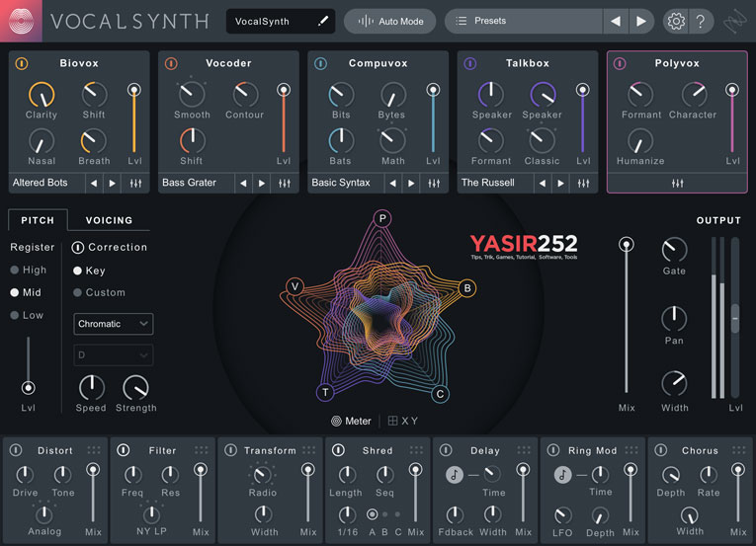Open Basic Syntax preset name
This screenshot has width=756, height=546.
pos(340,183)
